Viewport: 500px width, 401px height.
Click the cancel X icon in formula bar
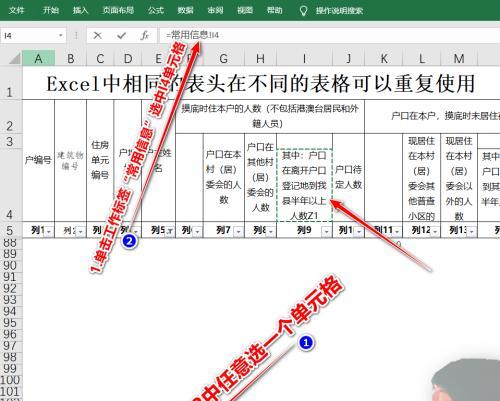pyautogui.click(x=97, y=35)
